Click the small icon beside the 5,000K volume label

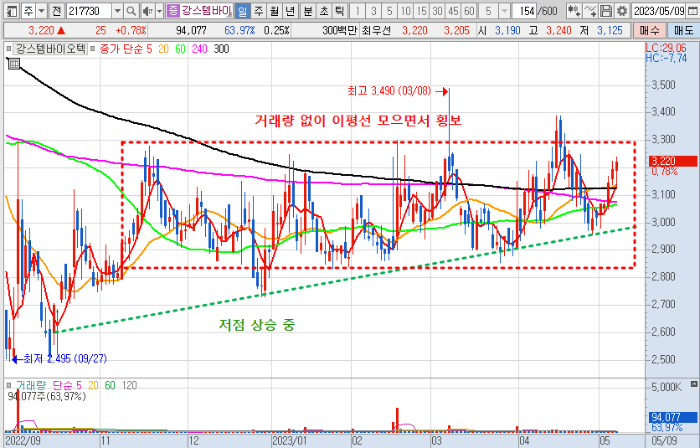(694, 384)
